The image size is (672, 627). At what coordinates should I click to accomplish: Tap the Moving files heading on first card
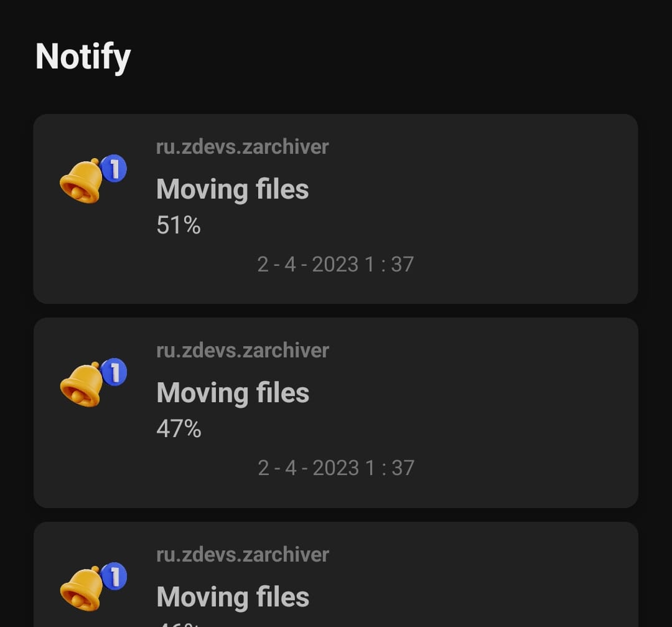(x=232, y=188)
